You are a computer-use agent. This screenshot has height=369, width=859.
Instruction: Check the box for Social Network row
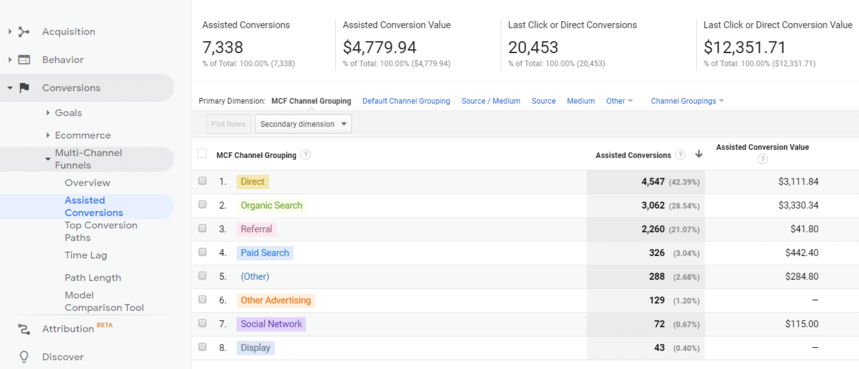[x=202, y=324]
